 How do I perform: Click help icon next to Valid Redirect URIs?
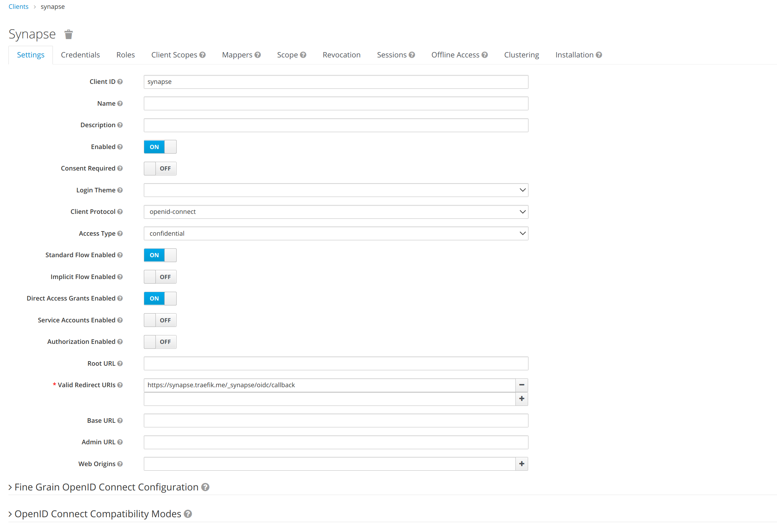[120, 385]
